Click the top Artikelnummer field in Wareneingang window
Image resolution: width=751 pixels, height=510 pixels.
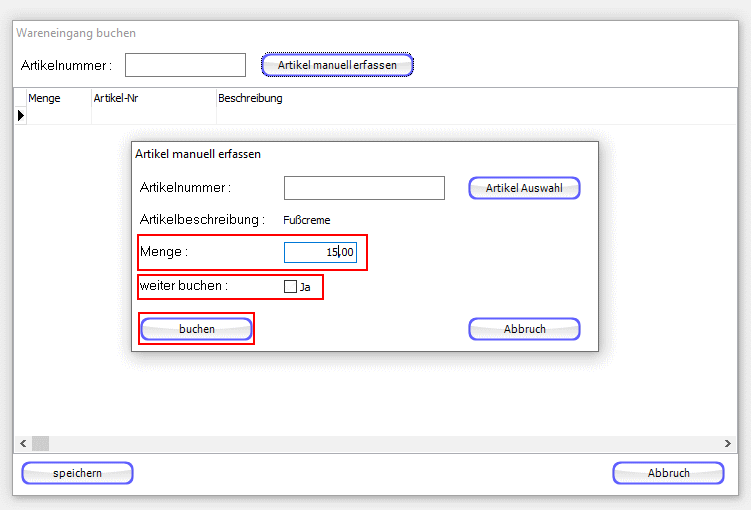coord(185,65)
